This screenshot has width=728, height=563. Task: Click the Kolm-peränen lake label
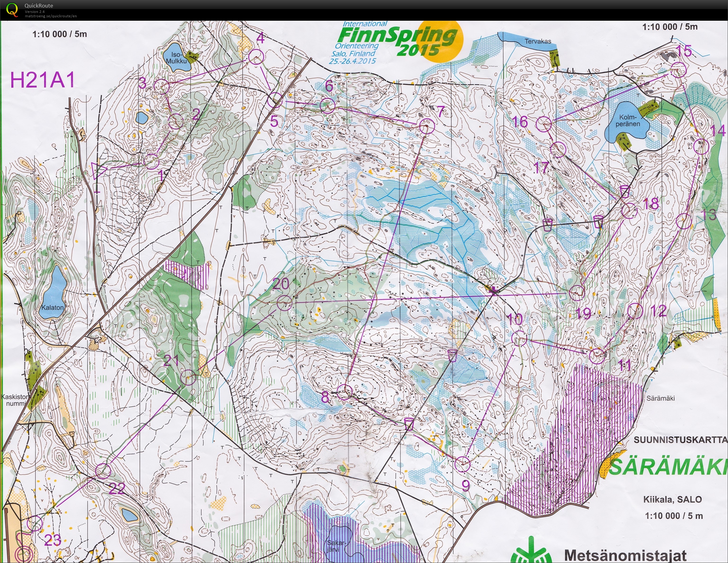click(x=628, y=120)
